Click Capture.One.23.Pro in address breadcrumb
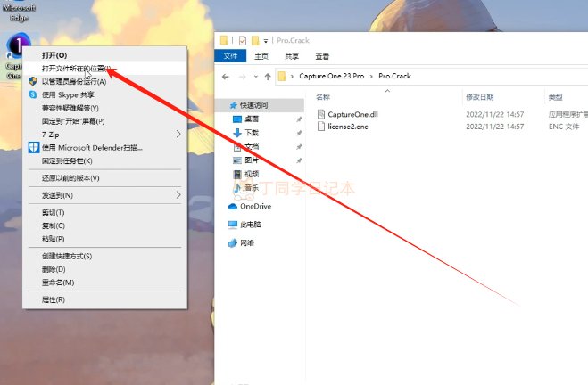 pos(332,76)
